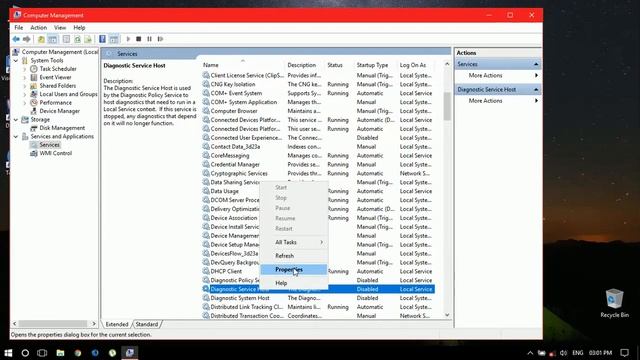This screenshot has height=360, width=640.
Task: Click the Back arrow toolbar icon
Action: coord(16,39)
